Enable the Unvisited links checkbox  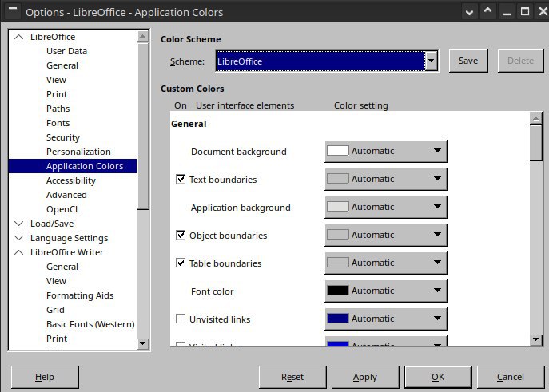(x=181, y=319)
